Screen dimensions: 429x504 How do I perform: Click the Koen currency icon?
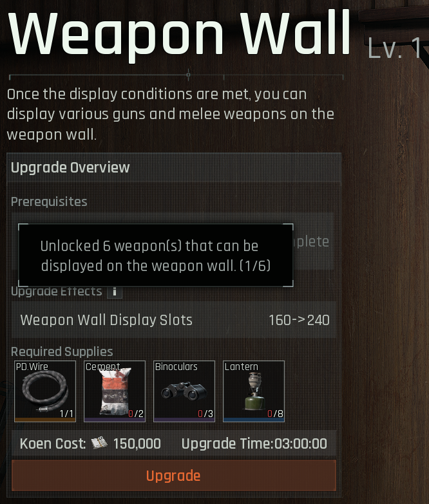[99, 443]
